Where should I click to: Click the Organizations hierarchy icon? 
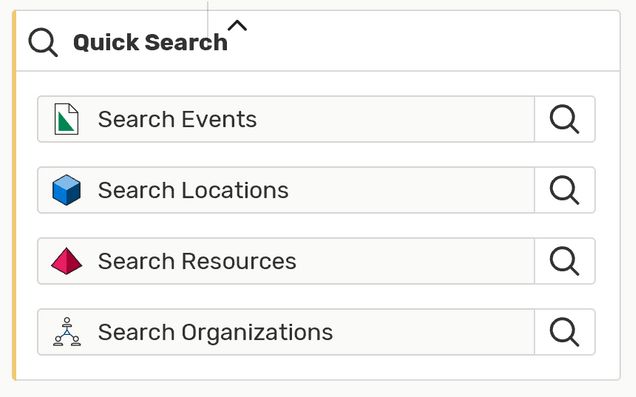[67, 332]
